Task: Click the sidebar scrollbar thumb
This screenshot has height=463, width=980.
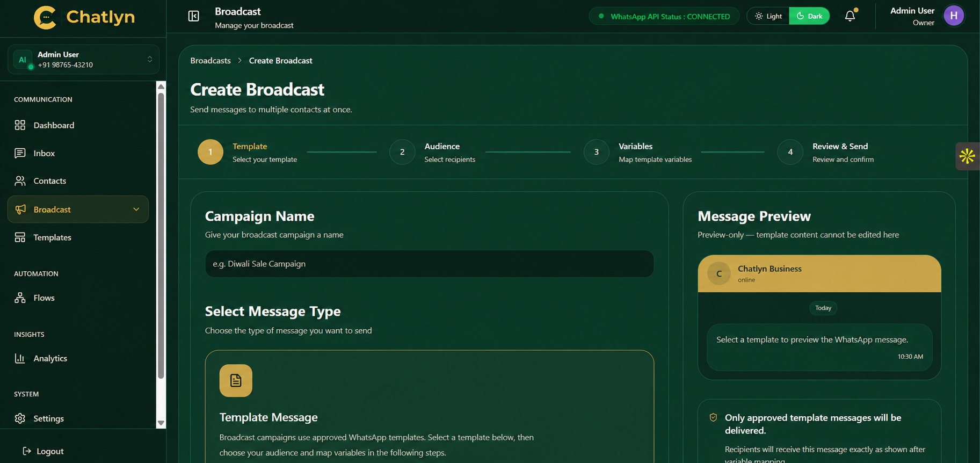Action: pyautogui.click(x=161, y=236)
